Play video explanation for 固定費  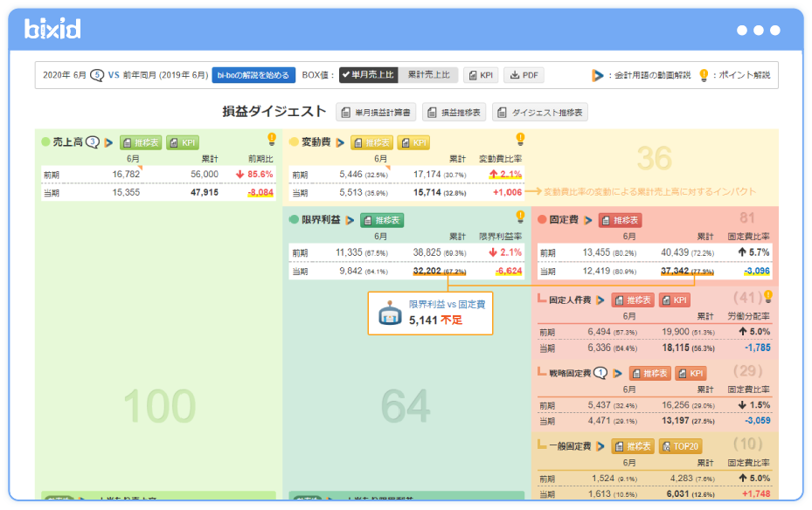click(588, 220)
